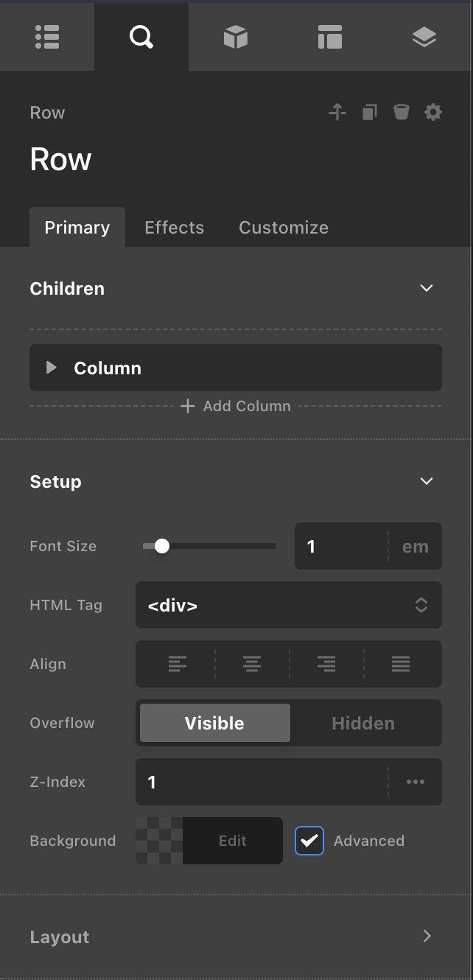The image size is (473, 980).
Task: Switch to the Customize tab
Action: (284, 228)
